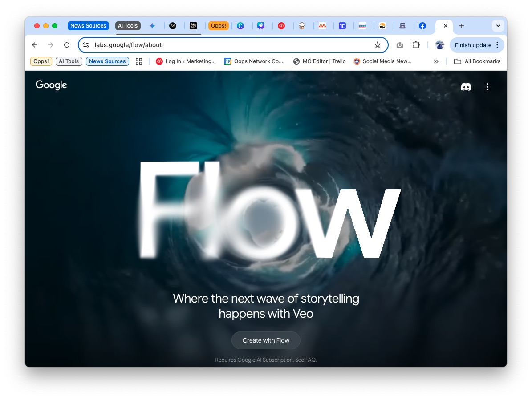
Task: Reload the current page
Action: pos(67,45)
